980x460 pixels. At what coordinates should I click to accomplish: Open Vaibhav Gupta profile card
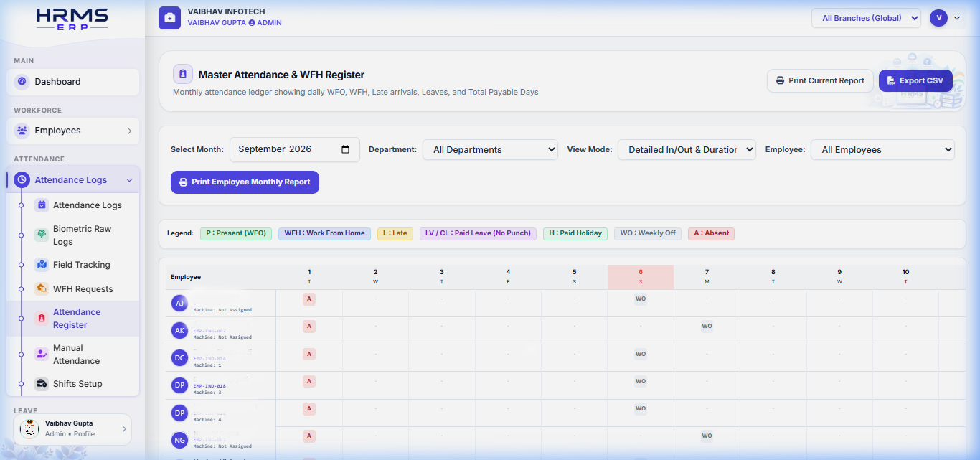72,428
